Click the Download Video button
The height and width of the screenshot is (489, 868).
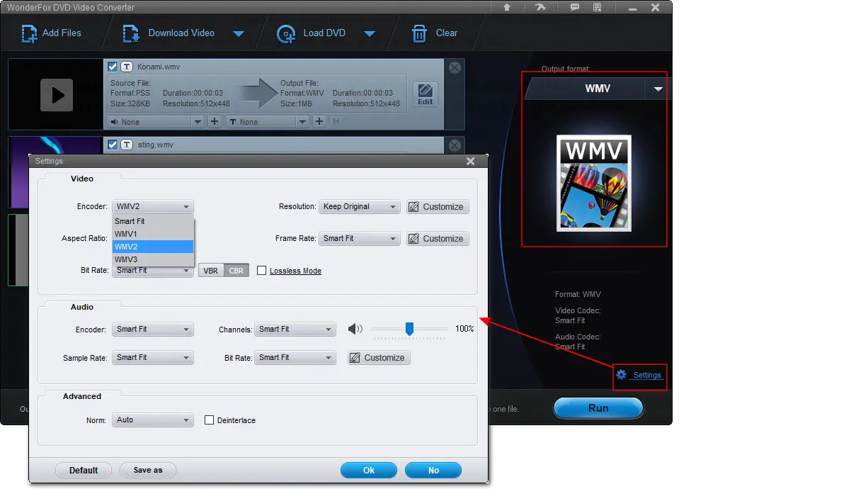169,33
